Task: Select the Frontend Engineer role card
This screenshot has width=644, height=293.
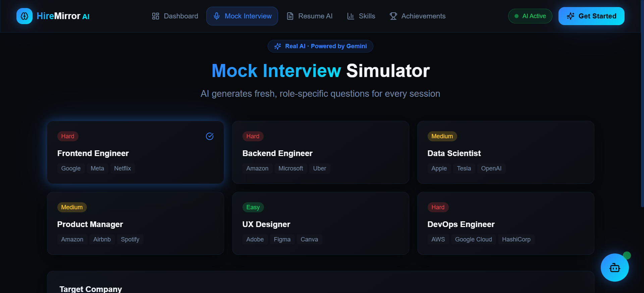Action: 136,152
